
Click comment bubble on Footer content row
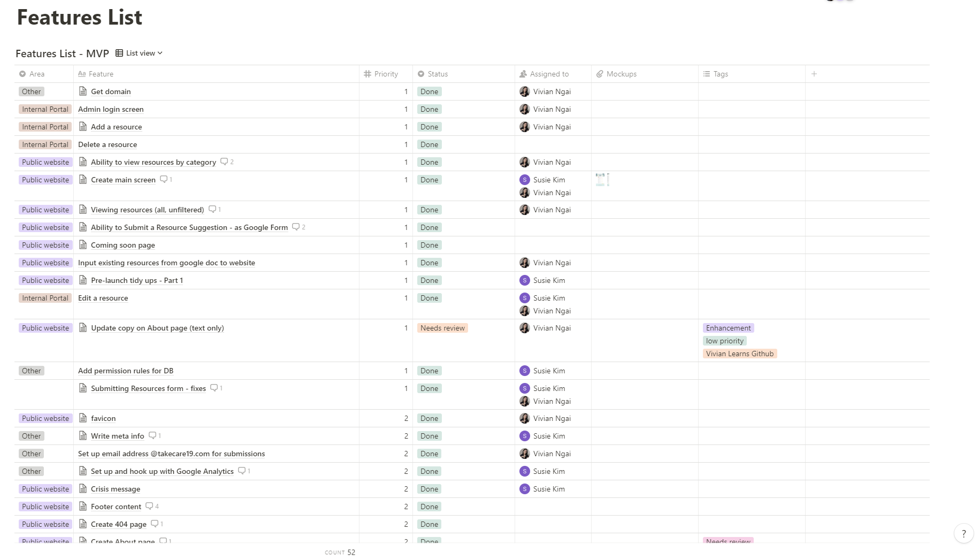149,506
